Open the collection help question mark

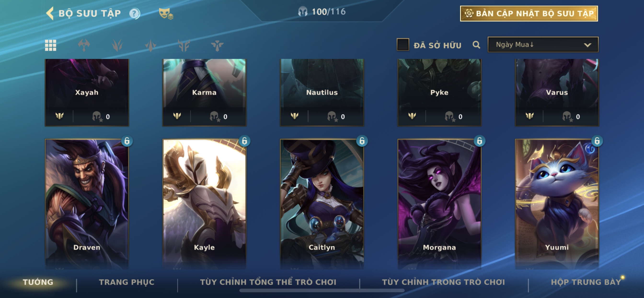(x=134, y=13)
